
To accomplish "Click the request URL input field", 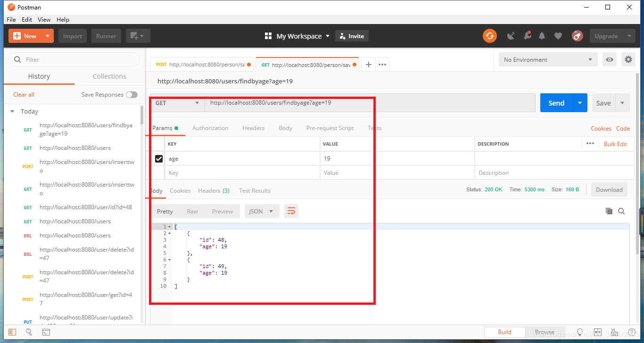I will click(370, 103).
